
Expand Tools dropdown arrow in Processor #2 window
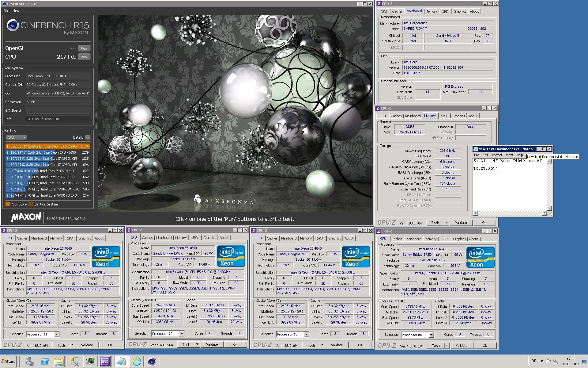[x=198, y=344]
